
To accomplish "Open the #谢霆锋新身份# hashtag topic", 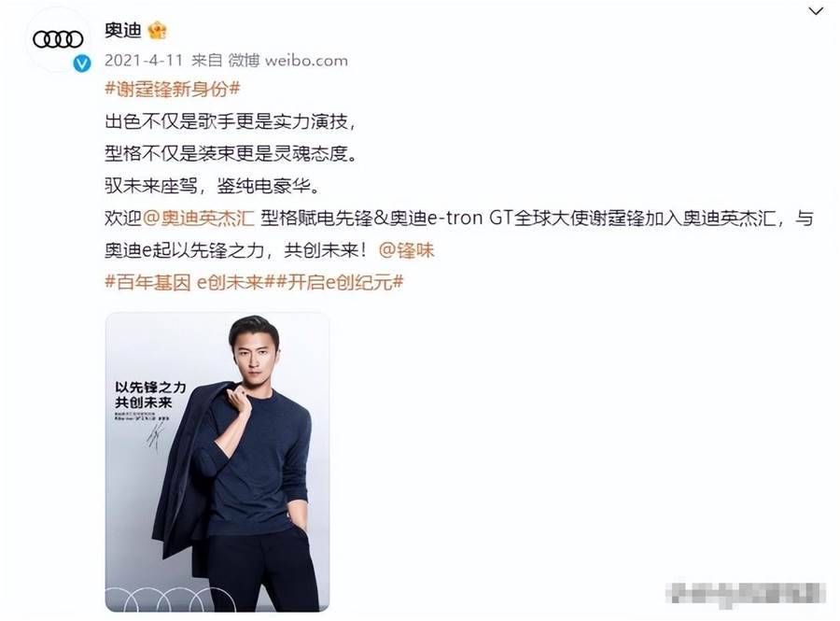I will 172,89.
